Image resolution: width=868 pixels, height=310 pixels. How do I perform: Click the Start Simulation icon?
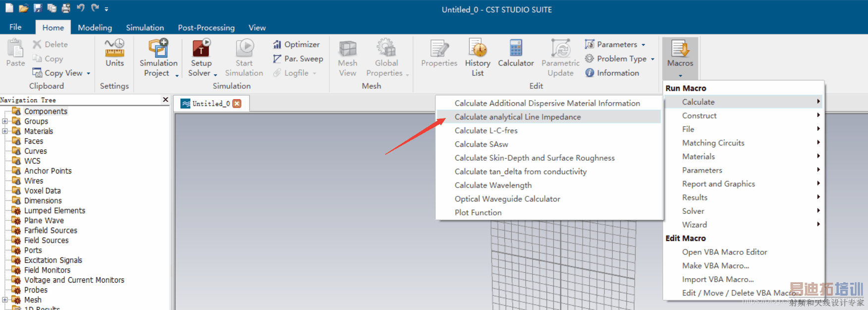(x=244, y=48)
